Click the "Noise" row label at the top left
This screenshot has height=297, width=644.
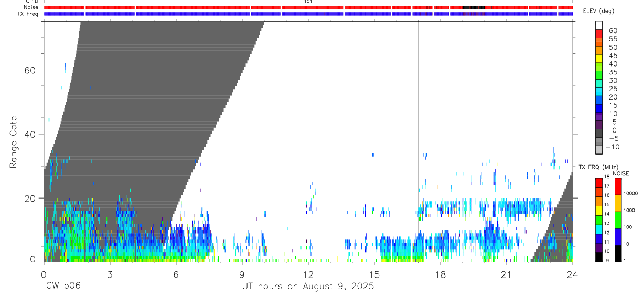point(31,7)
